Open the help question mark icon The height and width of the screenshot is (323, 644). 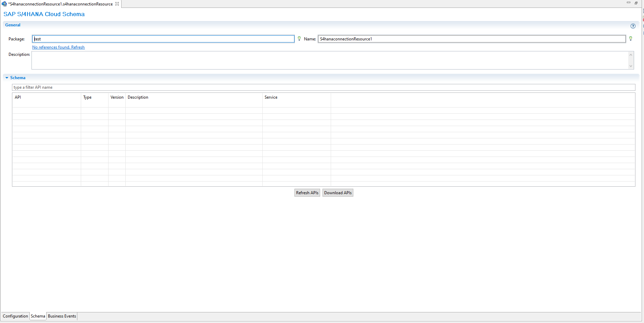pos(633,26)
